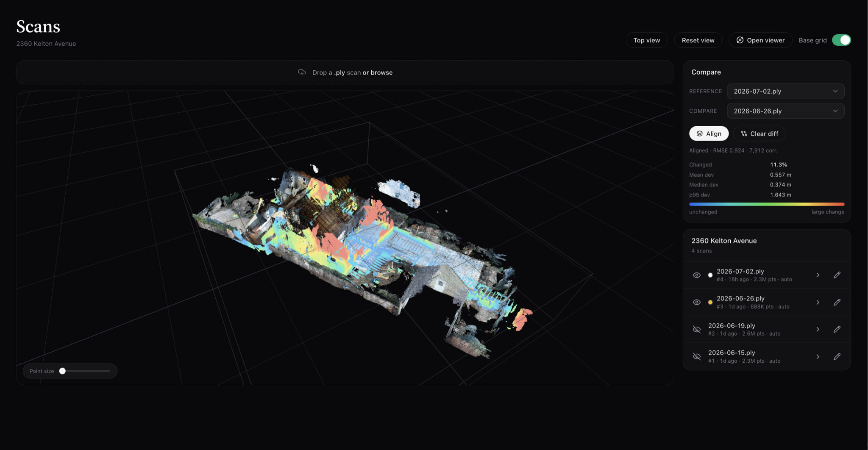868x450 pixels.
Task: Click the Mean dev 0.557 m value
Action: click(780, 175)
